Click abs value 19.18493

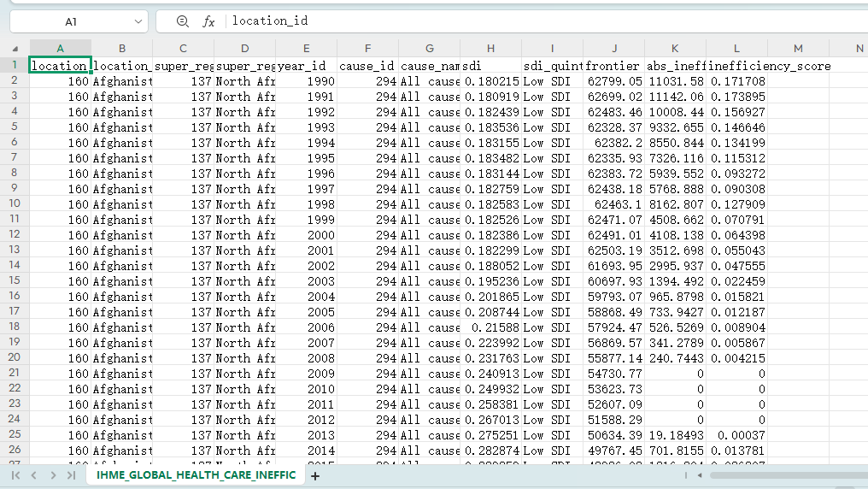pos(675,435)
